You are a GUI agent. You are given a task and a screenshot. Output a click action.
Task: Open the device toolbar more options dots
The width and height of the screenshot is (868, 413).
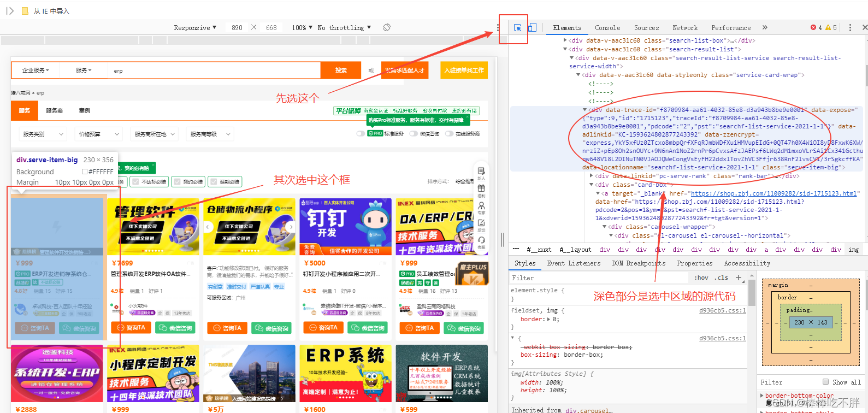point(498,27)
